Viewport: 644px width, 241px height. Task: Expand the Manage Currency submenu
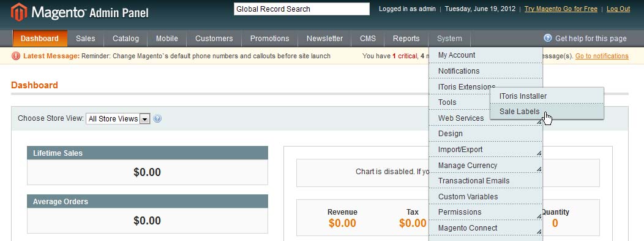(539, 169)
